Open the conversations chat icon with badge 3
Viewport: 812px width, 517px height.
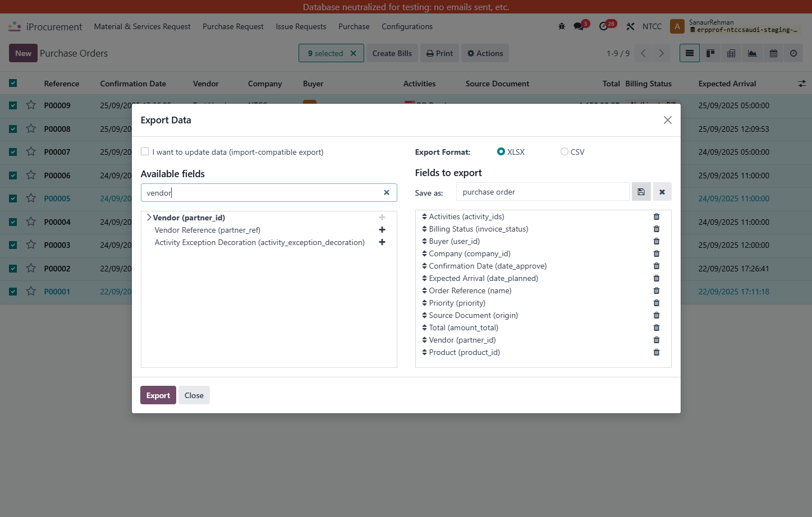point(579,26)
